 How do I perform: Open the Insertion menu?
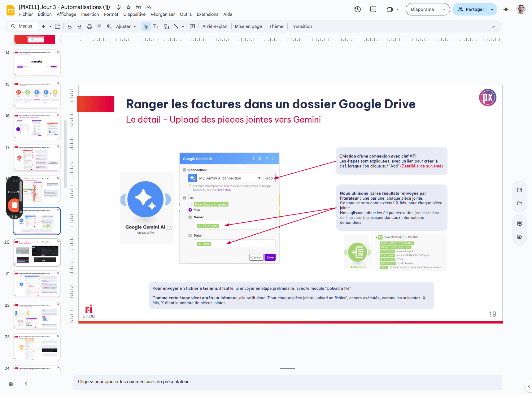[90, 14]
